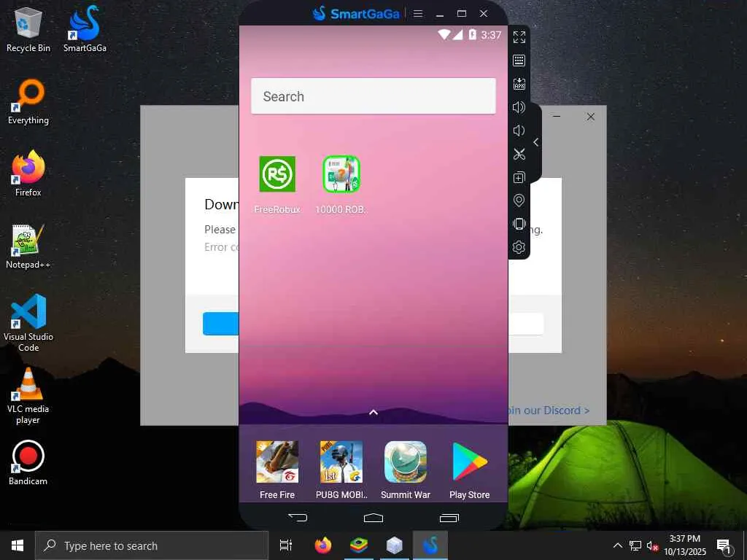Select the Everything desktop shortcut

coord(28,102)
